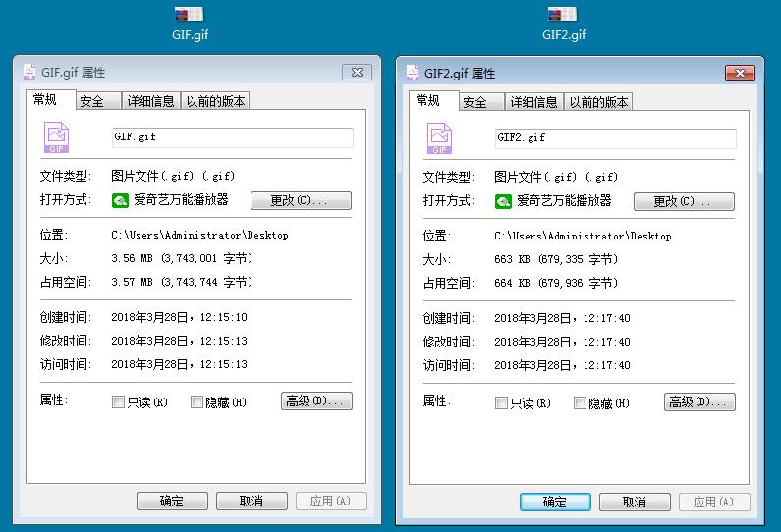Open 详细信息 tab in GIF2.gif properties

(x=533, y=102)
